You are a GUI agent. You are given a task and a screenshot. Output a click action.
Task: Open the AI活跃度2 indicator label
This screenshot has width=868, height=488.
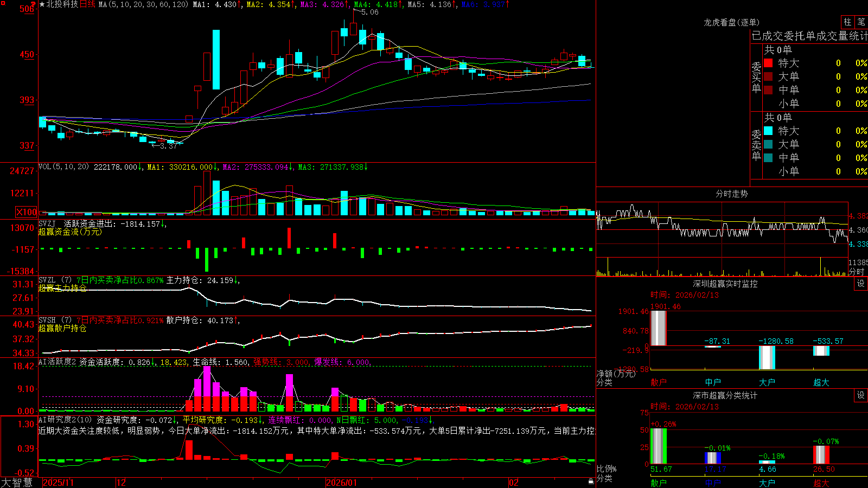click(57, 362)
